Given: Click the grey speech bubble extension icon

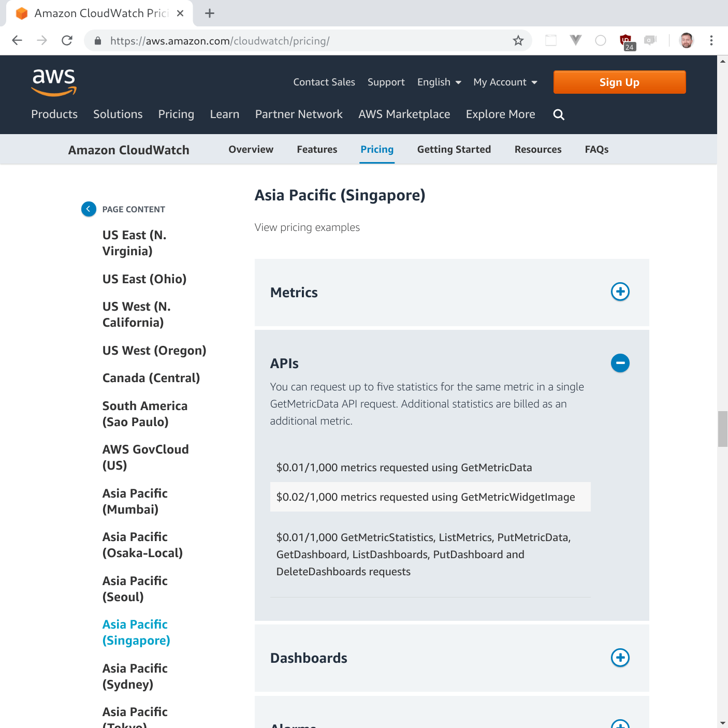Looking at the screenshot, I should pyautogui.click(x=650, y=40).
